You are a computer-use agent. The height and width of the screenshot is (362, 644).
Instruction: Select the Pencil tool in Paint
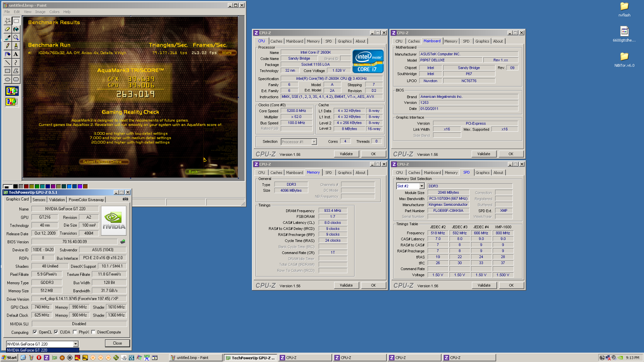(x=8, y=46)
